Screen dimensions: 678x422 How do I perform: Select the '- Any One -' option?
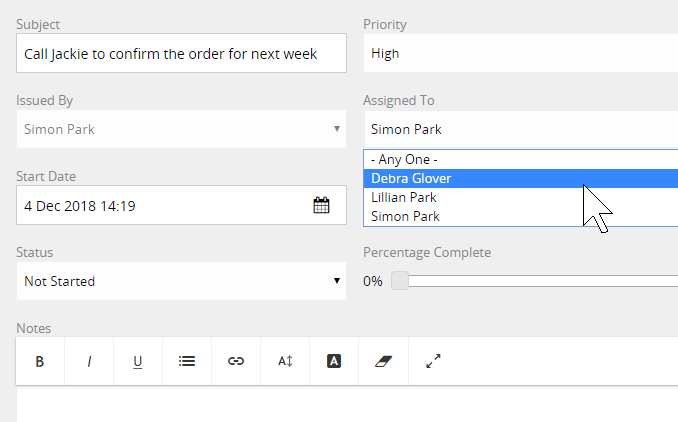[x=521, y=160]
